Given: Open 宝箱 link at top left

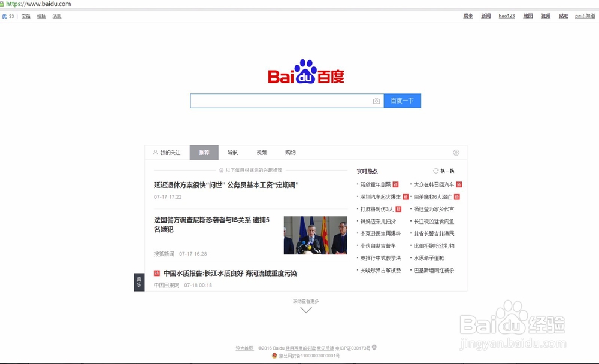Looking at the screenshot, I should coord(26,16).
